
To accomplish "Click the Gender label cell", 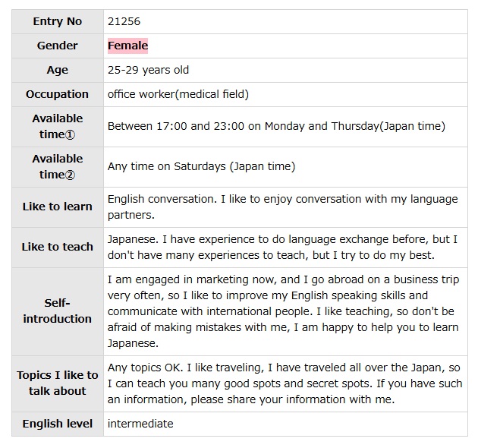I will 58,46.
